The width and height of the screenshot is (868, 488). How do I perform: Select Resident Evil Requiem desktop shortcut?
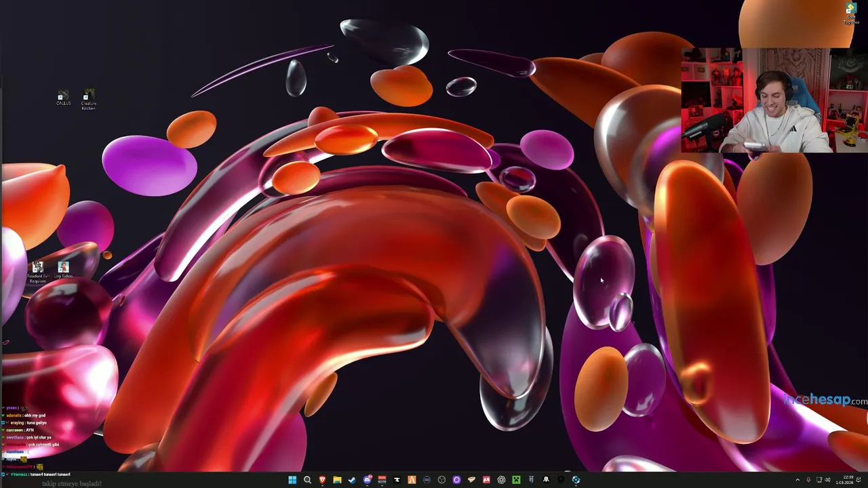point(38,272)
